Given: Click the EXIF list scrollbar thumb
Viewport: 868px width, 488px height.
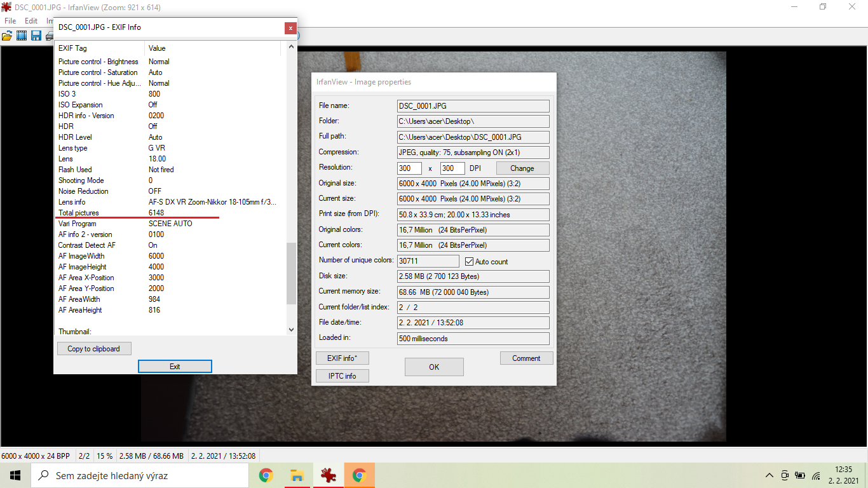Looking at the screenshot, I should tap(292, 274).
